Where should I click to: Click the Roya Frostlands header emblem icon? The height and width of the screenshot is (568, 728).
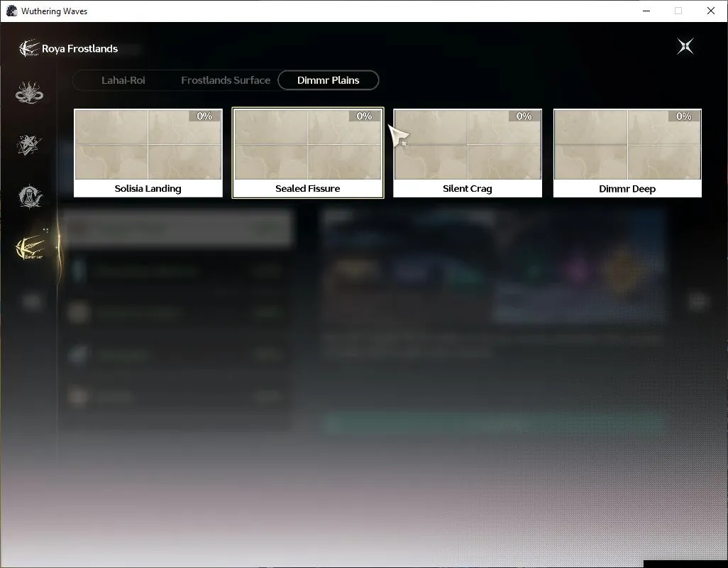29,48
